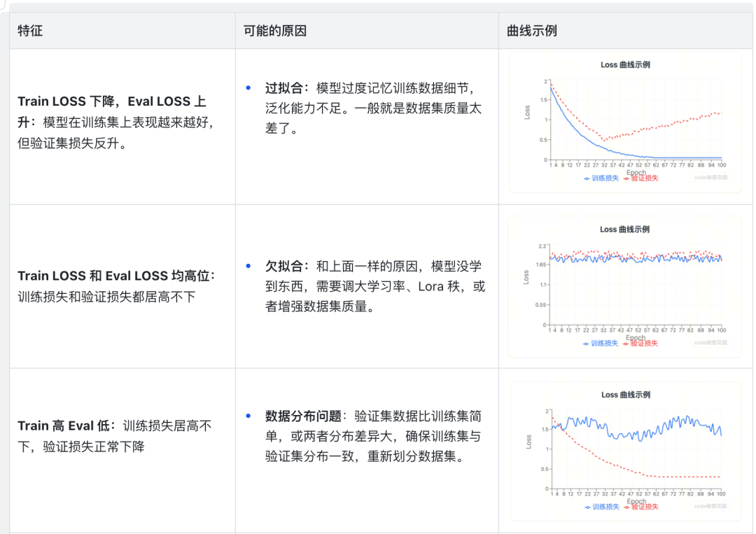Select the bold term 过拟合
756x534 pixels.
click(x=284, y=88)
